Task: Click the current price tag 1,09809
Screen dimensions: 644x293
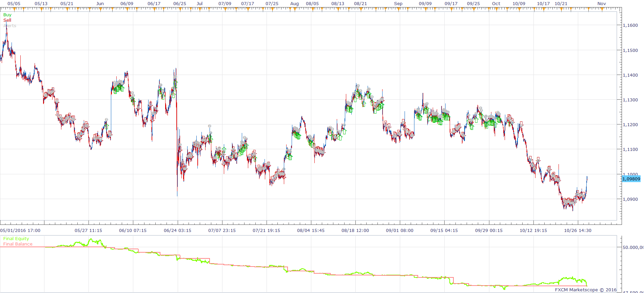Action: (x=631, y=179)
